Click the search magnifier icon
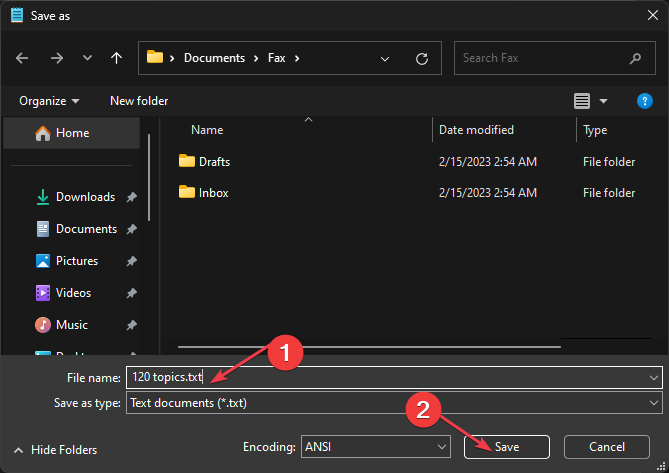This screenshot has height=473, width=669. (x=635, y=58)
